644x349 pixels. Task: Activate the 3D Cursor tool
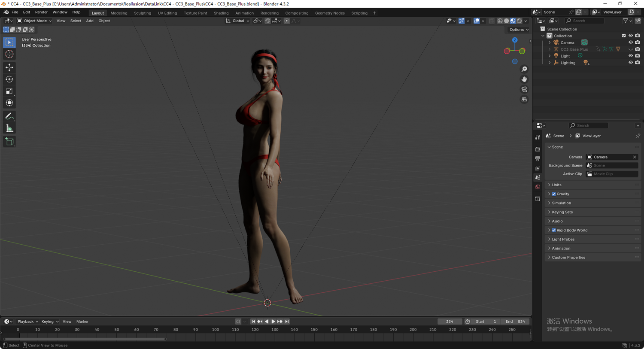click(x=9, y=54)
